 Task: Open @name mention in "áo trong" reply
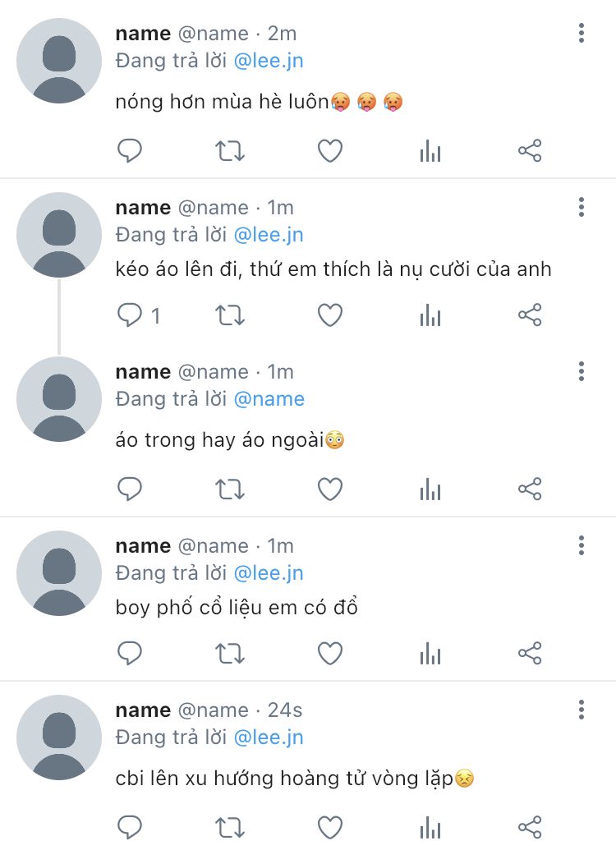click(x=269, y=399)
